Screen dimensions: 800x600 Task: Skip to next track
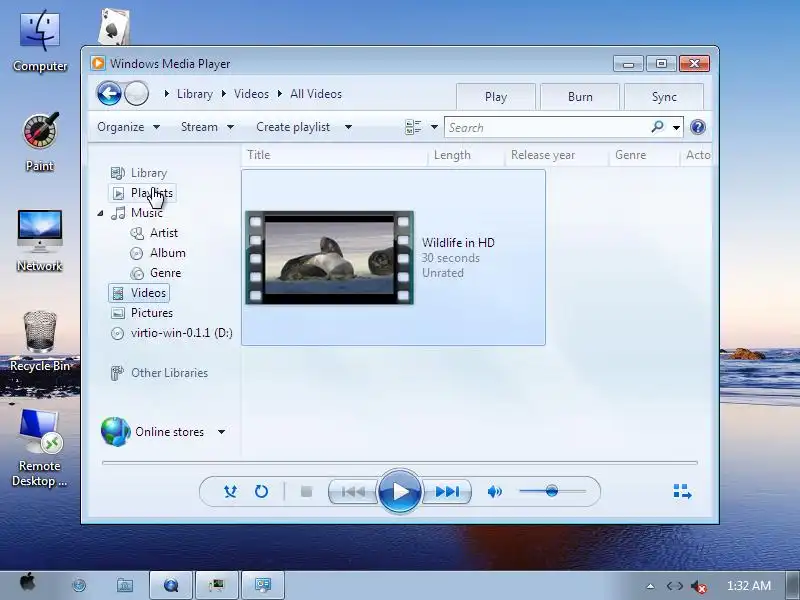447,491
